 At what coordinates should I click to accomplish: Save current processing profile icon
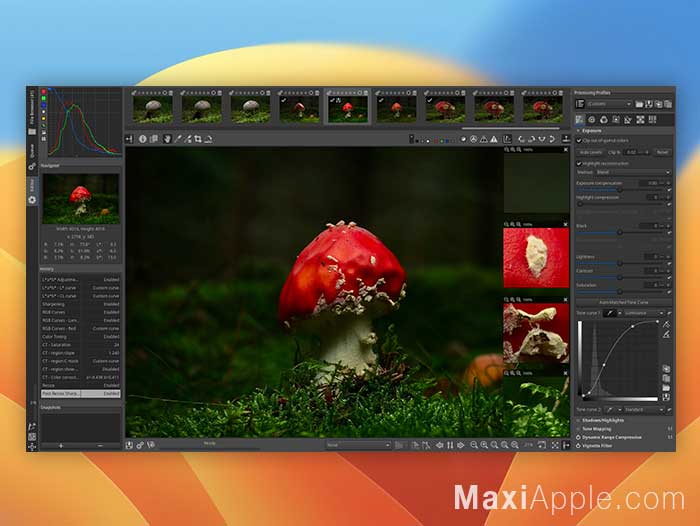649,104
